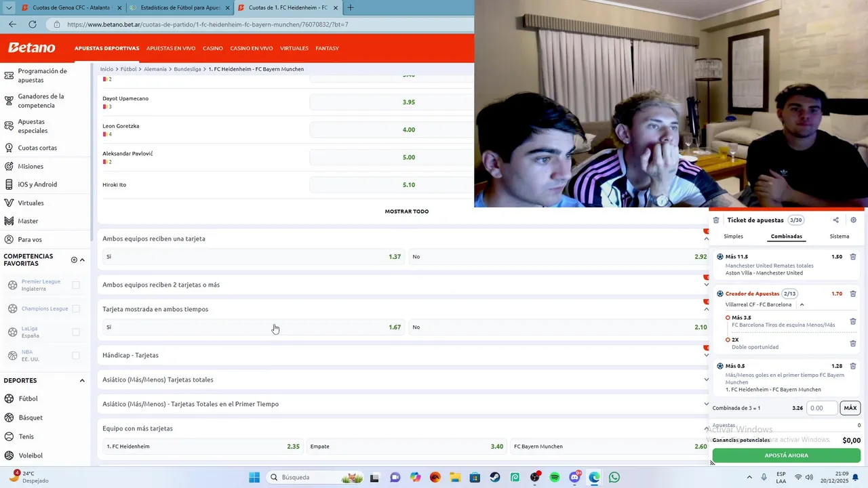
Task: Expand Ambos equipos reciben 2 tarjetas o más
Action: click(x=706, y=285)
